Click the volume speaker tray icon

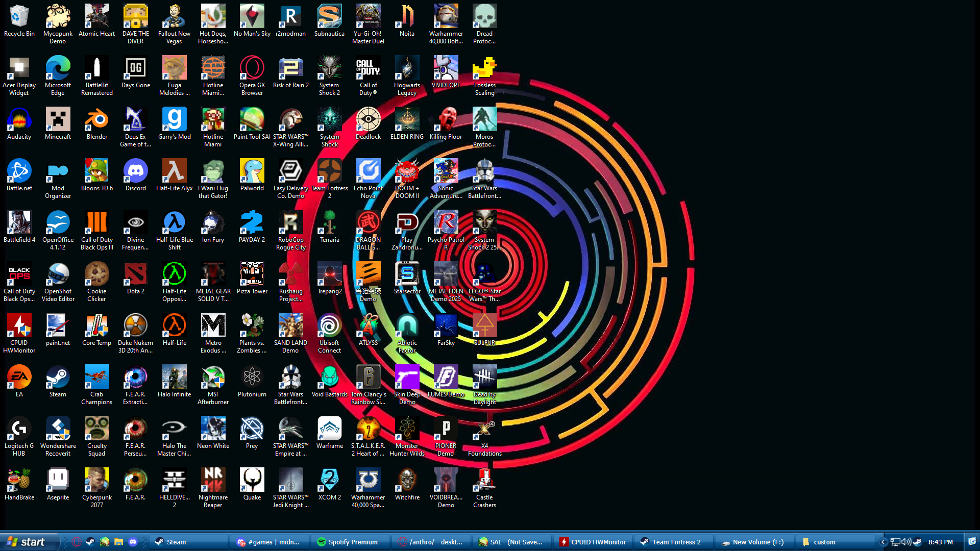(906, 542)
